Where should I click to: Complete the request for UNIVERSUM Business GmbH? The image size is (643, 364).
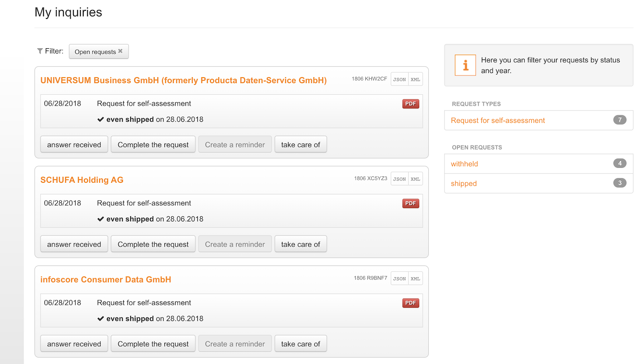[x=153, y=145]
